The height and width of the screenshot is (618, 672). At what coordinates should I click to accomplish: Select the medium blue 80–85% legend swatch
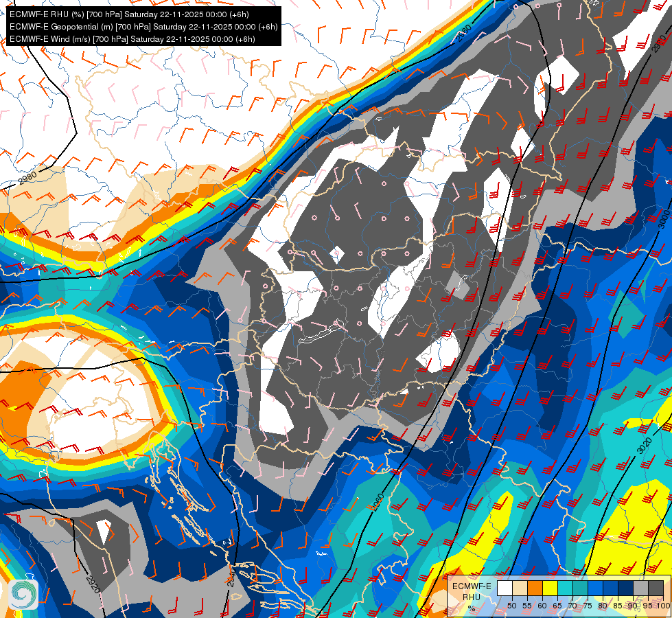[x=611, y=588]
